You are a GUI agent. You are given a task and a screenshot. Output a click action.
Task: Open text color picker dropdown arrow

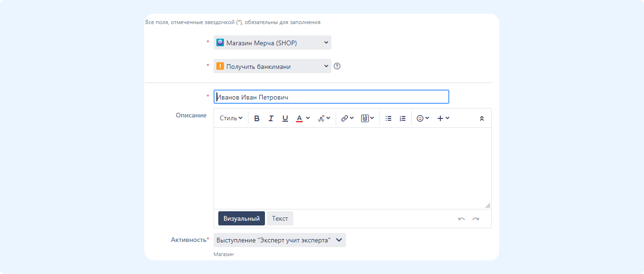click(x=308, y=118)
